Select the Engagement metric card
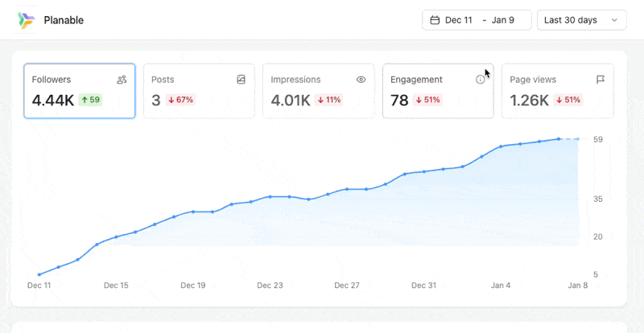Viewport: 644px width, 333px height. click(437, 91)
